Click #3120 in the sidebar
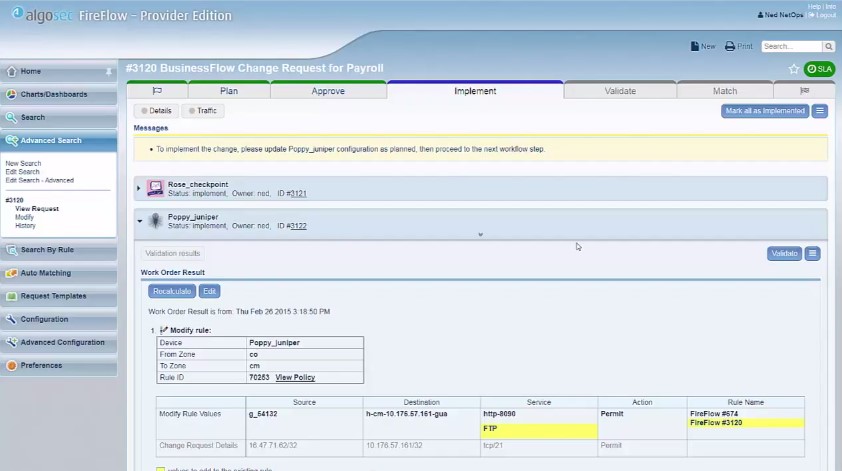The height and width of the screenshot is (471, 842). pyautogui.click(x=14, y=200)
